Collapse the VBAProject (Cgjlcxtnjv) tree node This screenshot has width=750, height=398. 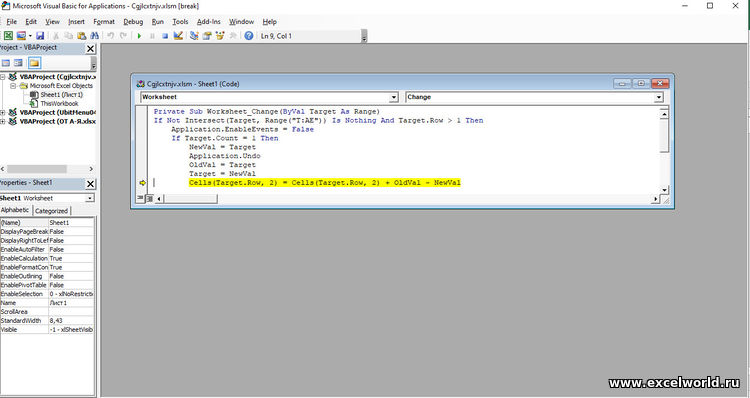point(2,77)
